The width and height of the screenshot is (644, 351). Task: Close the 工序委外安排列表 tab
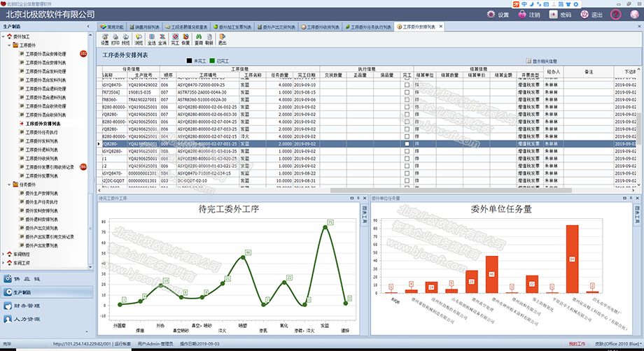441,27
